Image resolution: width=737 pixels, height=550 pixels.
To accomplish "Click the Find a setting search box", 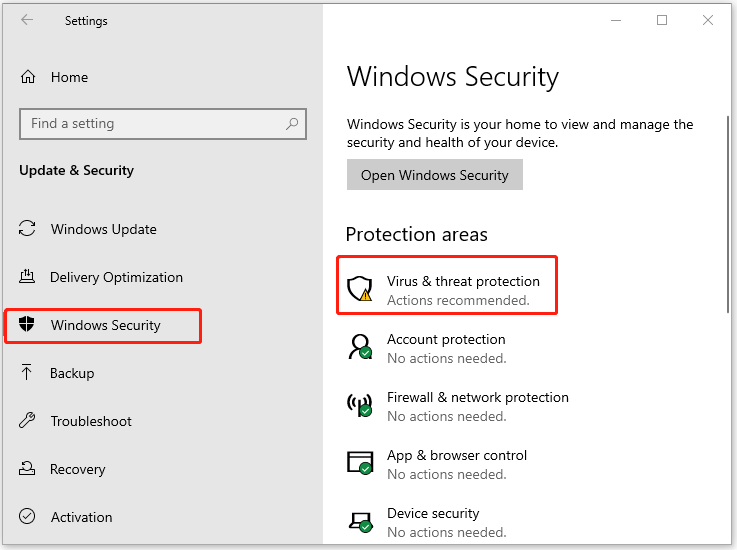I will [150, 124].
